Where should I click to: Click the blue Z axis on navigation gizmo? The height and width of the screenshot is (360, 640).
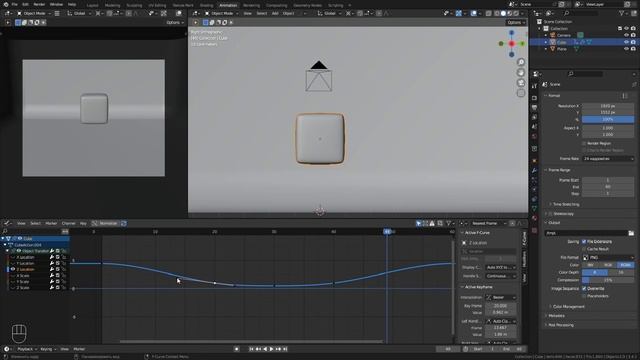pos(511,33)
